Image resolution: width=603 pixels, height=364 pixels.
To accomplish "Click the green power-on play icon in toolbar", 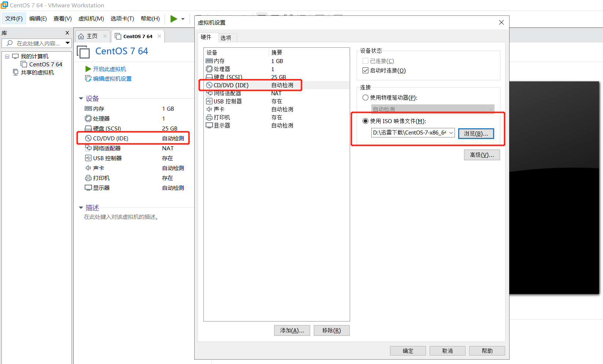I will [x=174, y=19].
